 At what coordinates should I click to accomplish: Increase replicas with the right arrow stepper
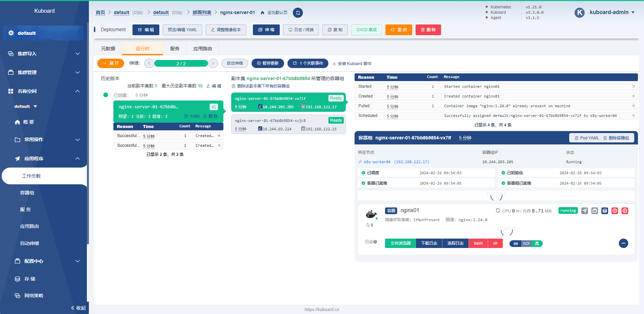[213, 63]
